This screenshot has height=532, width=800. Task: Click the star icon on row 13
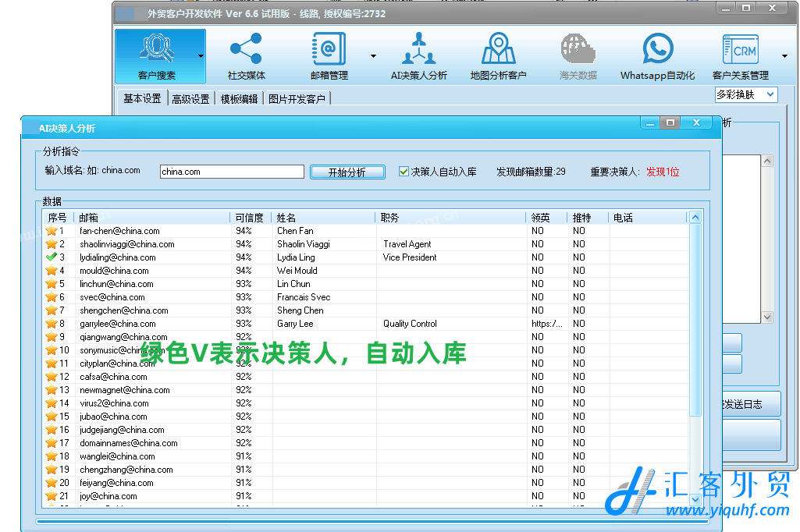pos(52,390)
